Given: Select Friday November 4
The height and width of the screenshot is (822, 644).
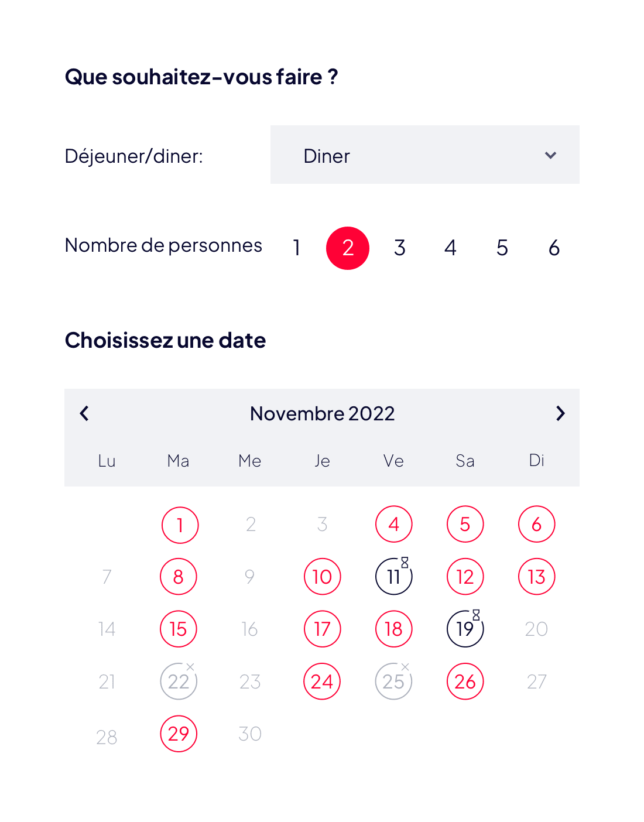Looking at the screenshot, I should click(x=394, y=524).
